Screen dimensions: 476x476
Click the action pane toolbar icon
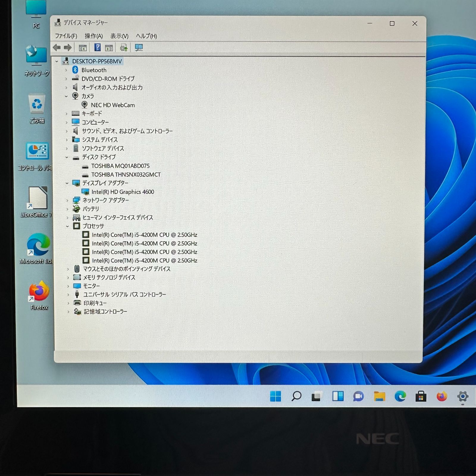[x=109, y=48]
